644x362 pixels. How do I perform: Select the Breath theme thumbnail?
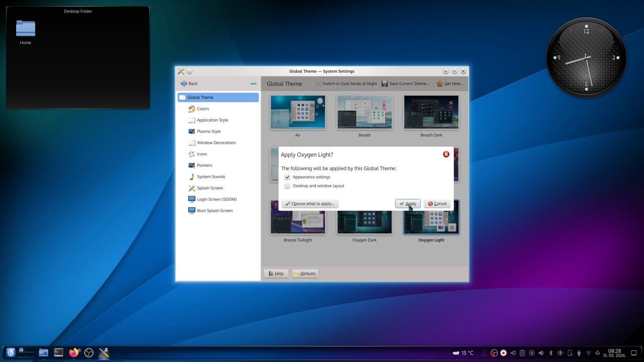point(365,112)
